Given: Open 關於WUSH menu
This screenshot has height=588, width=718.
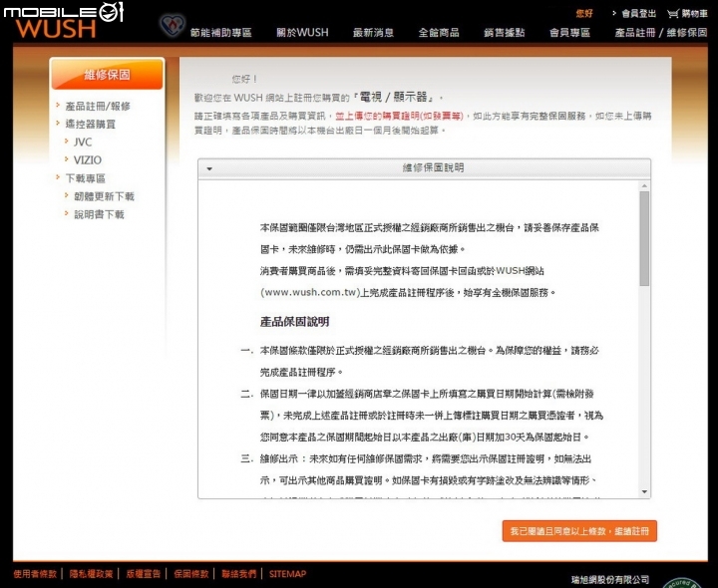Looking at the screenshot, I should [x=302, y=33].
